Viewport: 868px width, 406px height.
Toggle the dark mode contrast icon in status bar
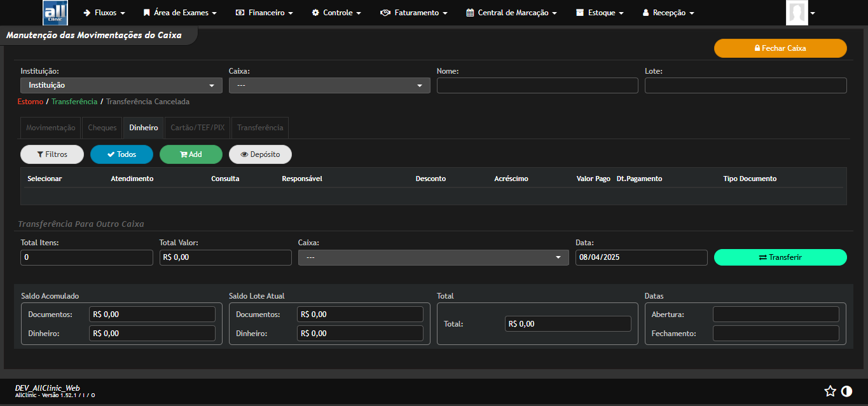tap(846, 391)
